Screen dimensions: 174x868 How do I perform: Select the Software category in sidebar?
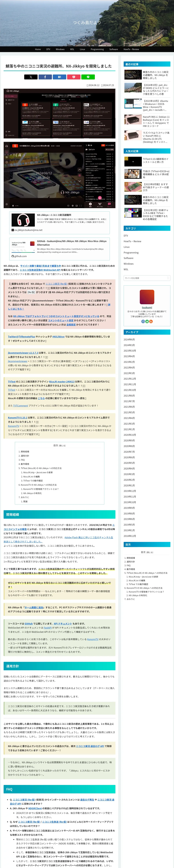pos(128,258)
